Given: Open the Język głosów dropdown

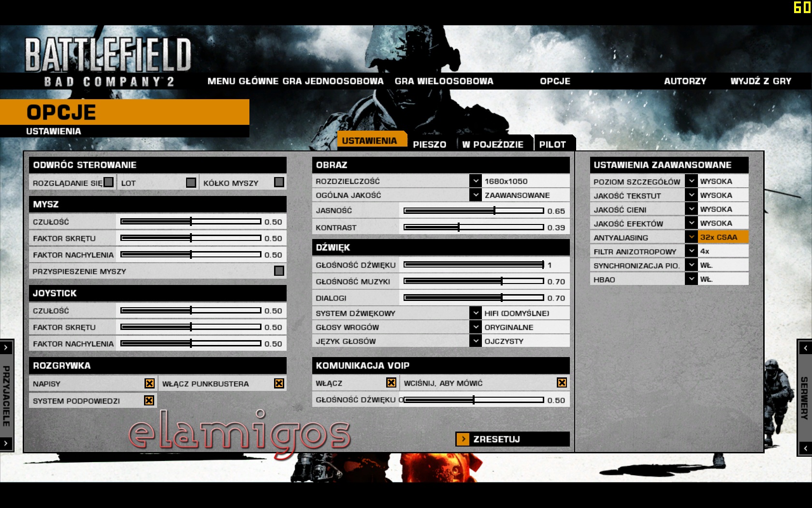Looking at the screenshot, I should 475,341.
